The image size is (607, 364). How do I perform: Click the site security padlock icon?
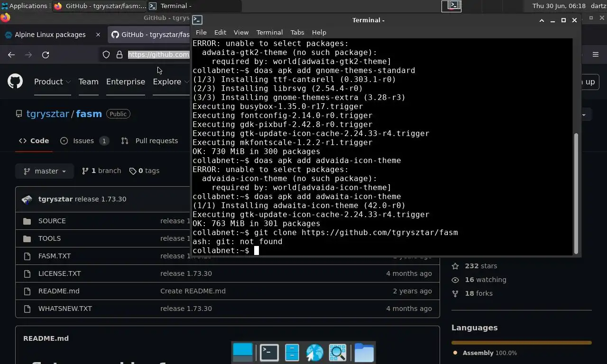120,55
